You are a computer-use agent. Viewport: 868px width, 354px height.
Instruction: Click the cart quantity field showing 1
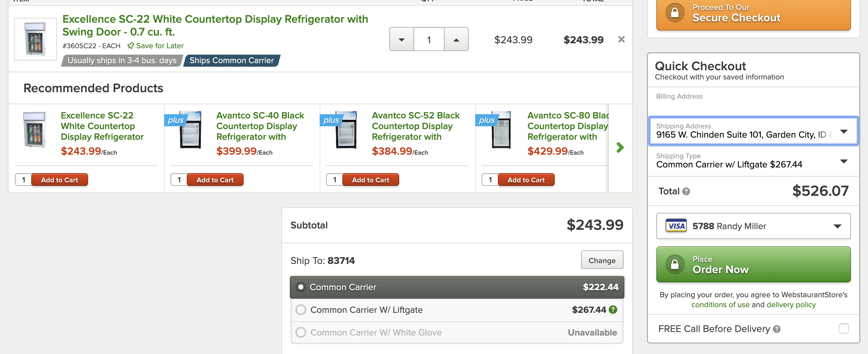(429, 39)
